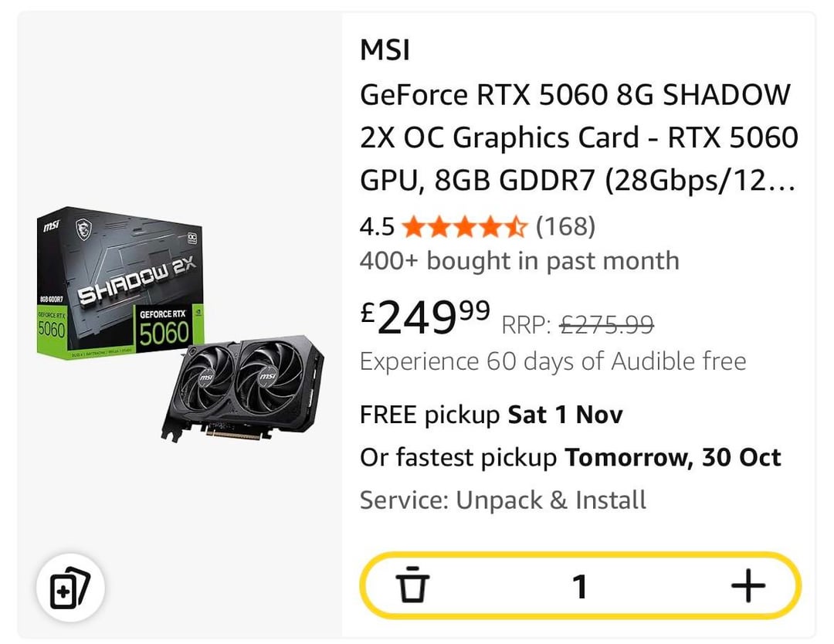Click the green 5060 label on the box
834x644 pixels.
[164, 332]
